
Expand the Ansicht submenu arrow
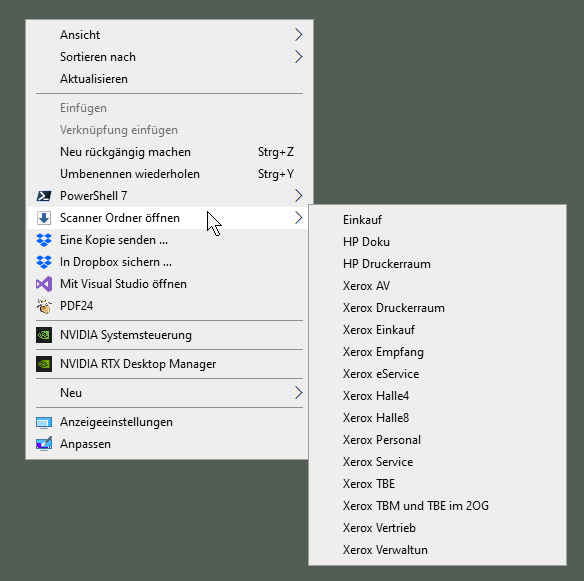[298, 35]
